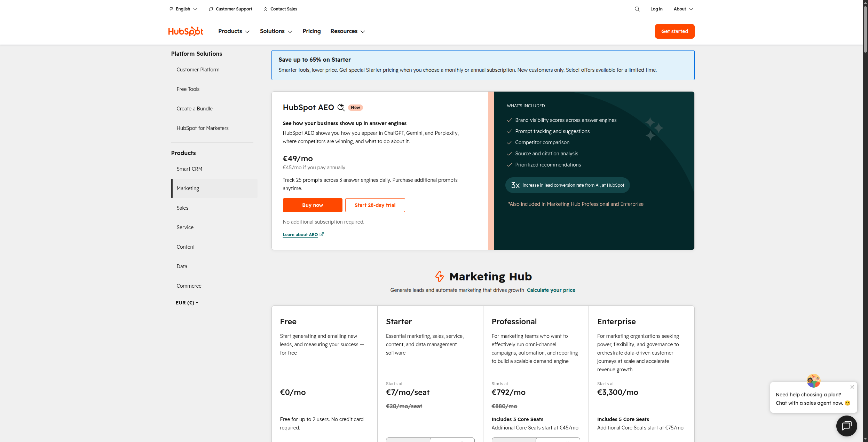Start the 28-day trial
Viewport: 868px width, 442px height.
point(375,205)
